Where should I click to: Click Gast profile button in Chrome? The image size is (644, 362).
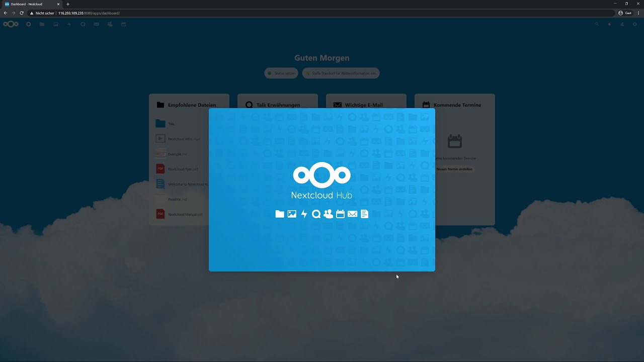625,13
